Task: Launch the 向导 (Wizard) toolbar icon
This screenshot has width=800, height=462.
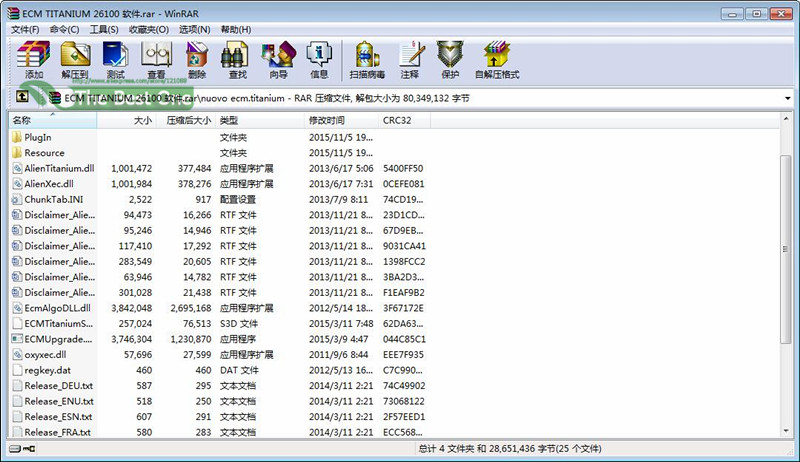Action: click(278, 59)
